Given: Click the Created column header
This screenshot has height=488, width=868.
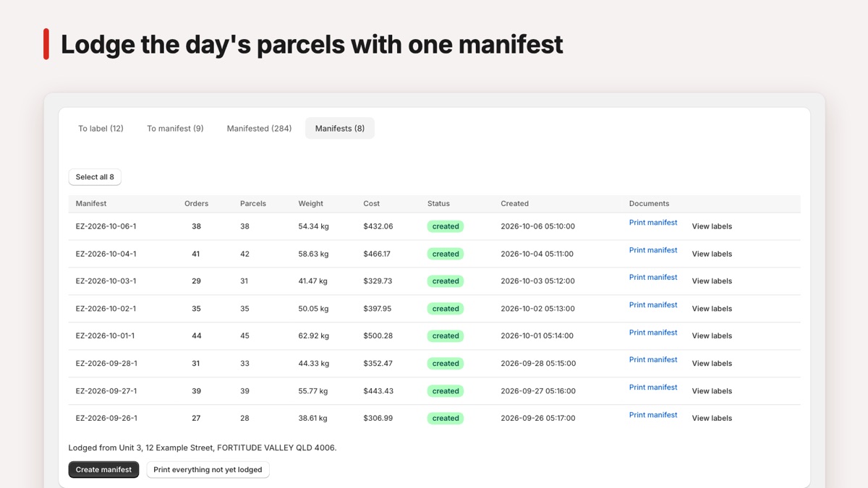Looking at the screenshot, I should tap(515, 204).
